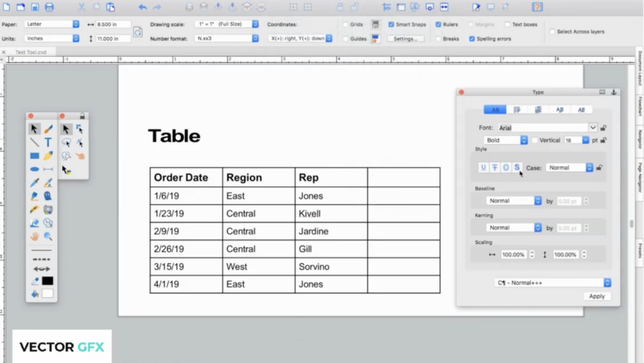The width and height of the screenshot is (644, 363).
Task: Enable Select Across layers checkbox
Action: (552, 31)
